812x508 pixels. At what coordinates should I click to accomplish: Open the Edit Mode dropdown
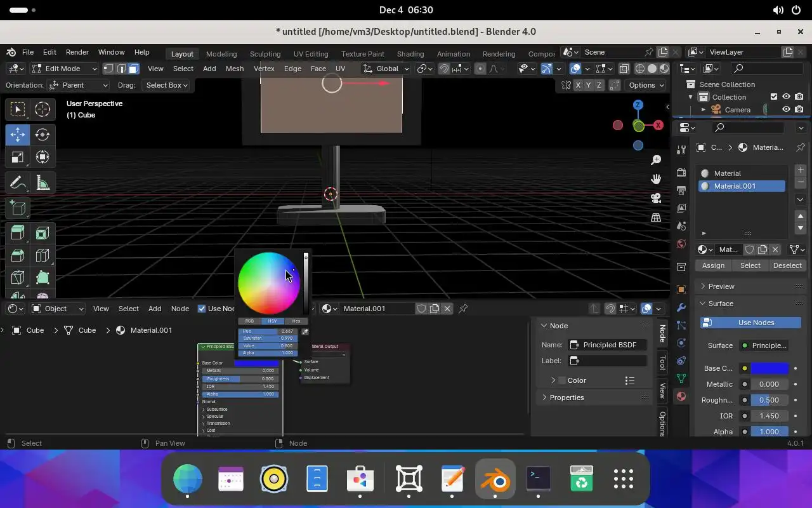coord(65,69)
